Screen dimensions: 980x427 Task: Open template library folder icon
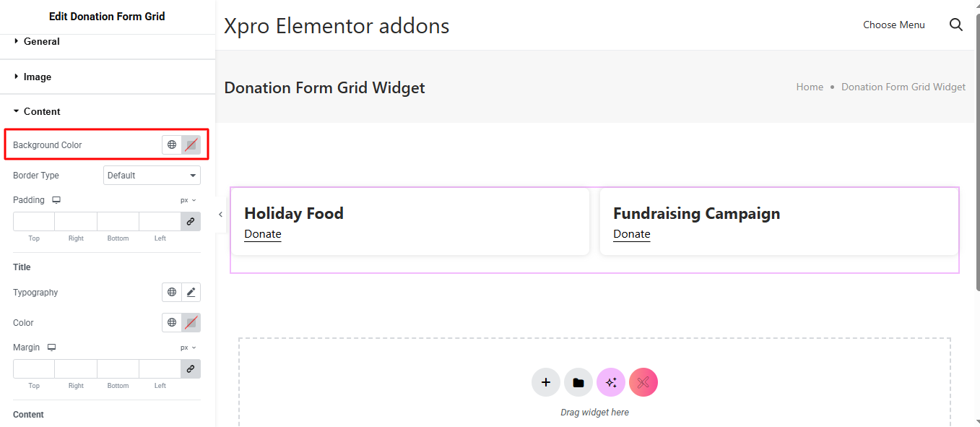pos(578,382)
